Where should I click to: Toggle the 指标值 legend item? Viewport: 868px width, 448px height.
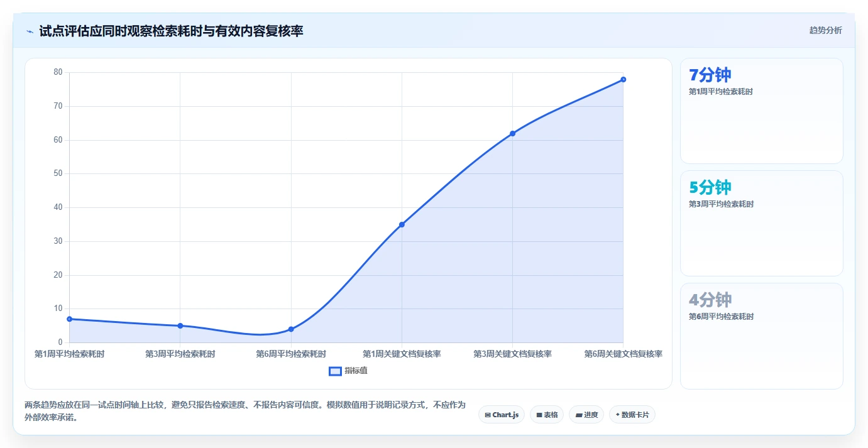pyautogui.click(x=348, y=371)
